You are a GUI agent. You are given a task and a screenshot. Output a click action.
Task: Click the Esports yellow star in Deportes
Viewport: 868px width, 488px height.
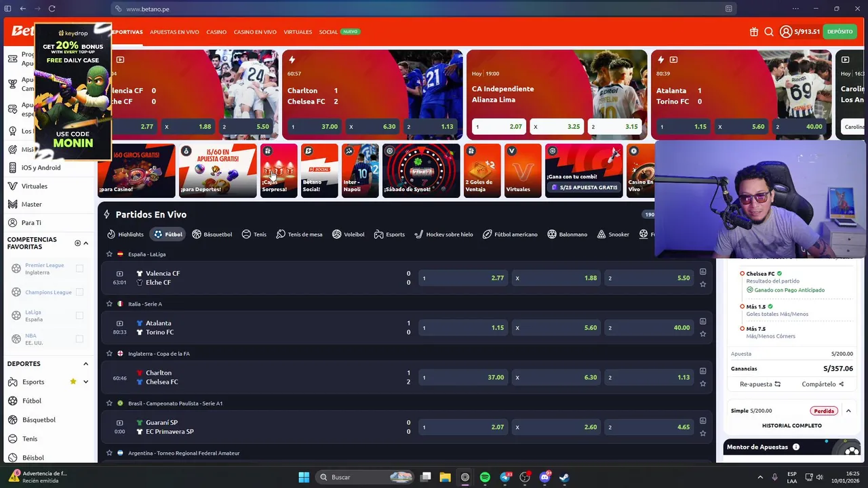73,382
